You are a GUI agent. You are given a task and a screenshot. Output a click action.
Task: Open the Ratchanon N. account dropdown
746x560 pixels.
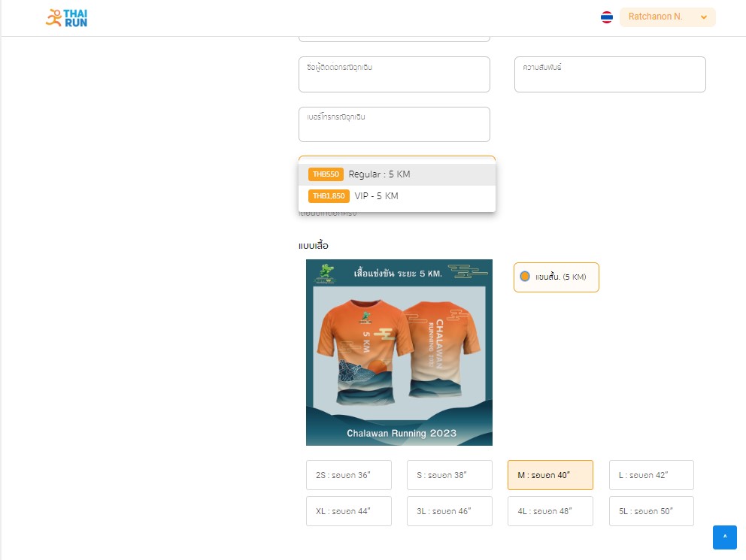[667, 17]
